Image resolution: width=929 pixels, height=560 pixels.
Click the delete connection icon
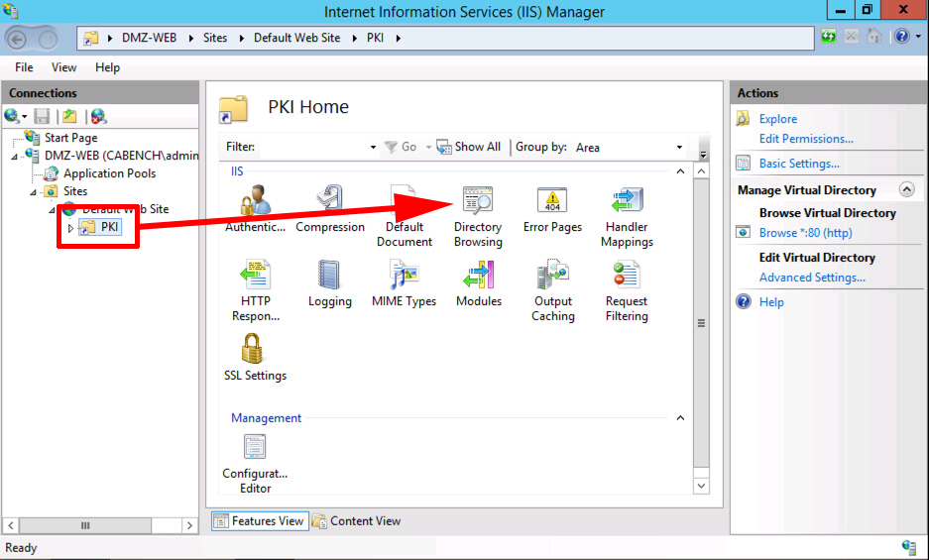[99, 116]
